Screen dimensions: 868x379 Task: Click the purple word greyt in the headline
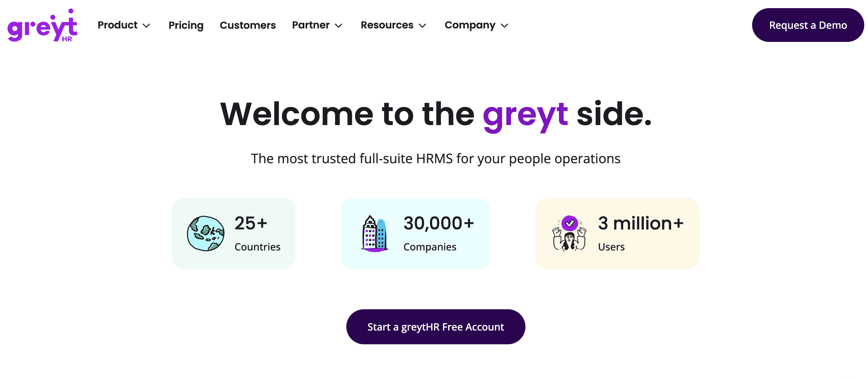pyautogui.click(x=524, y=114)
